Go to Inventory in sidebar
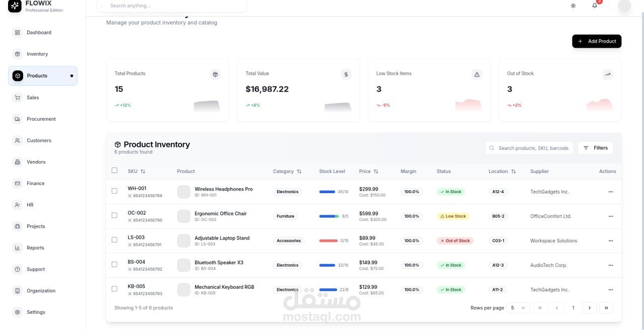 pos(43,54)
